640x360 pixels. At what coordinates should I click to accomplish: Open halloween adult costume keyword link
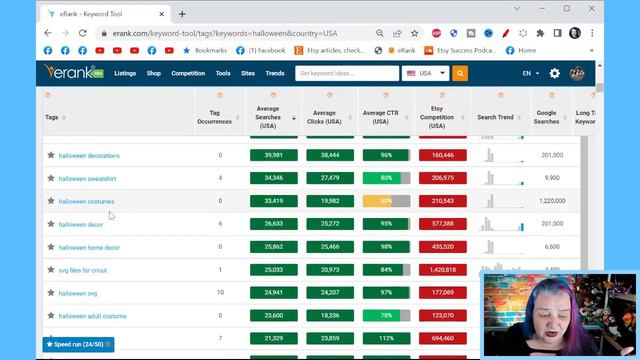pos(92,316)
